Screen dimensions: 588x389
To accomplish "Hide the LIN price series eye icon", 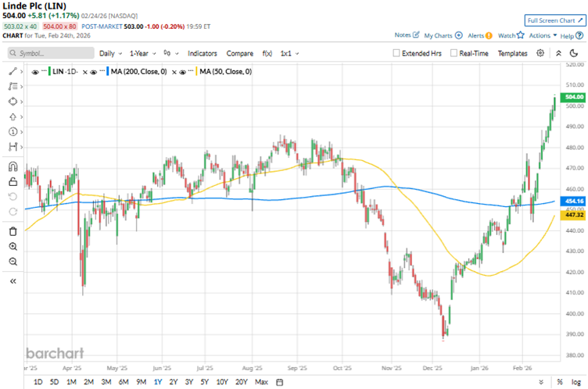I will 35,71.
